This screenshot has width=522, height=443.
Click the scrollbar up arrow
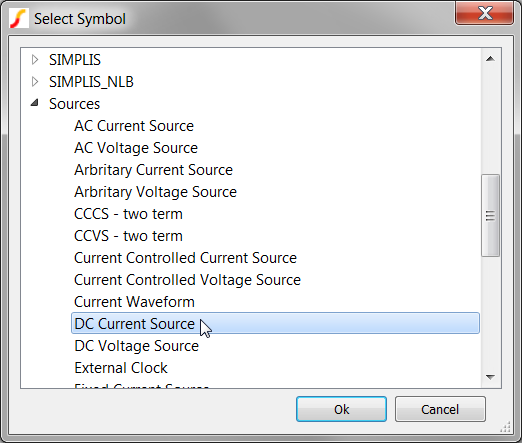(x=490, y=59)
